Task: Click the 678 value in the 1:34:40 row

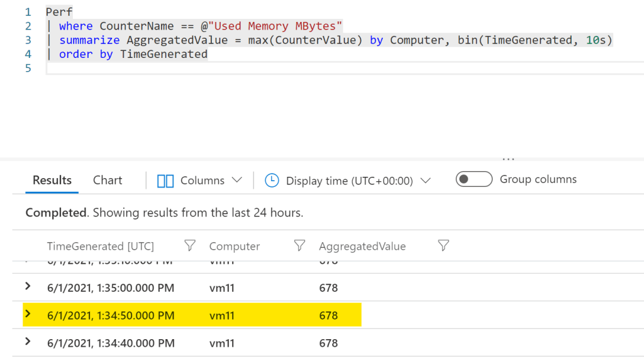Action: tap(328, 344)
